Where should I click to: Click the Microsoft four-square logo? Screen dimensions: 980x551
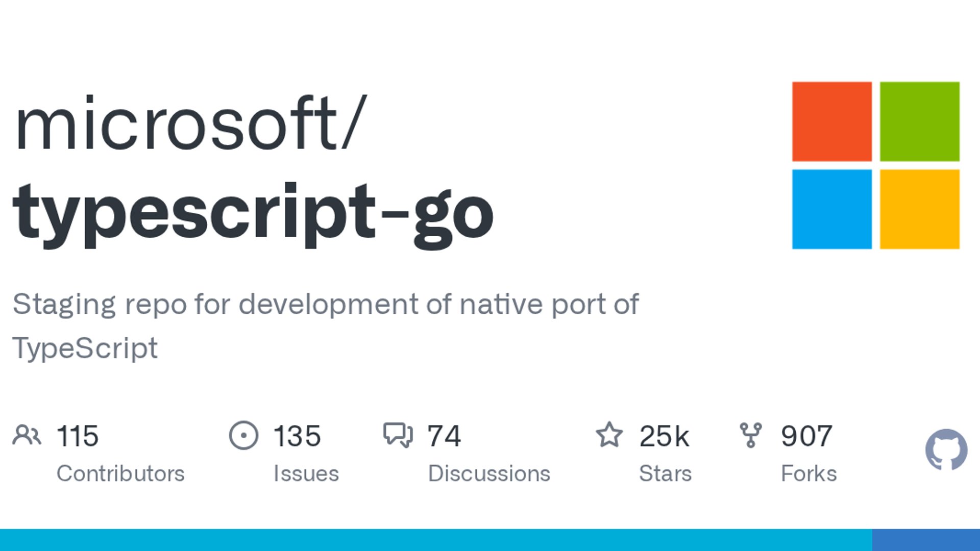click(876, 165)
